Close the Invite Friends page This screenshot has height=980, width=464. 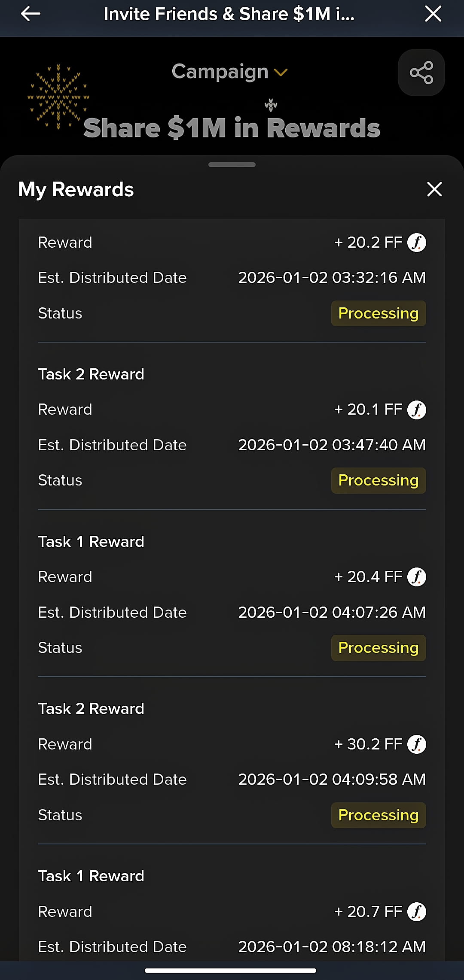coord(433,14)
